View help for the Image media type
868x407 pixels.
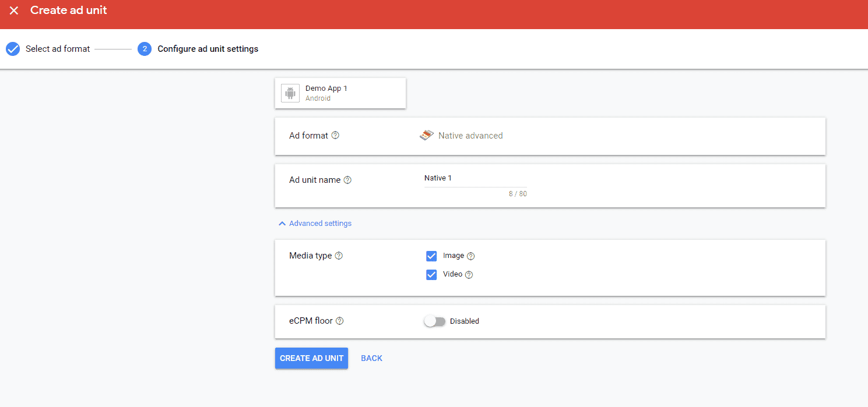[471, 256]
